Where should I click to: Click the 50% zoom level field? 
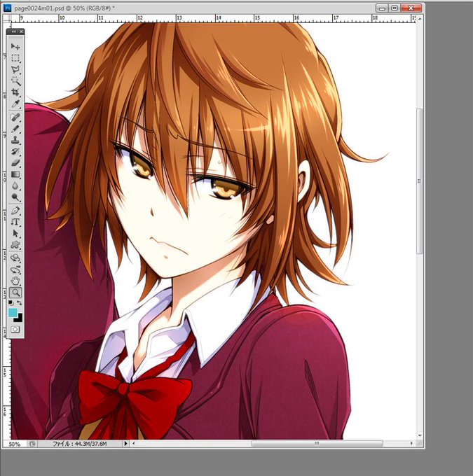(14, 444)
